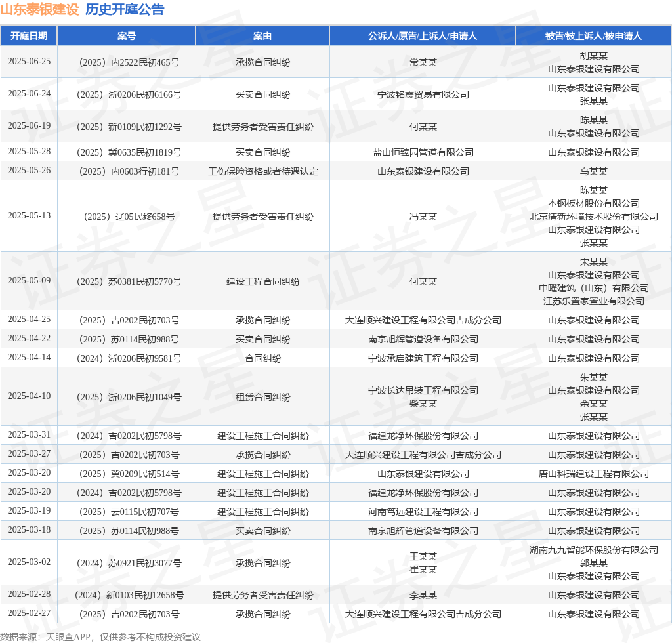
Task: Select case number (2025)内2522民初465号
Action: click(x=129, y=62)
